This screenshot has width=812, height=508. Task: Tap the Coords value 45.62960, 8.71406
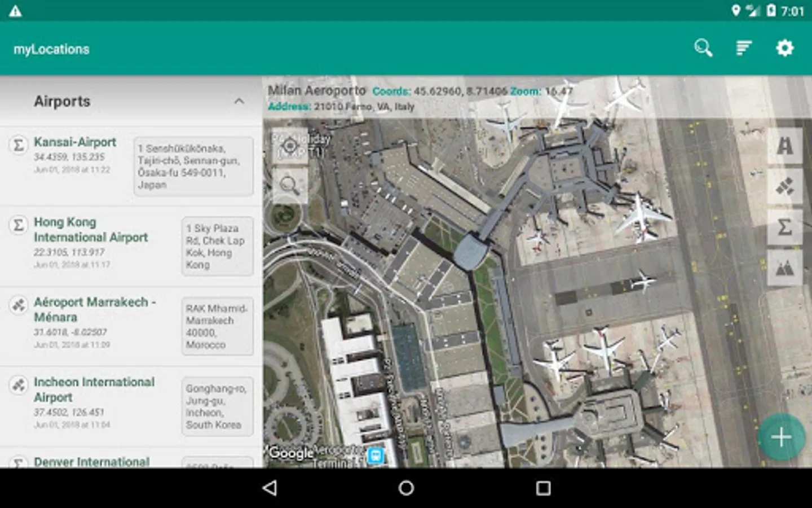tap(461, 91)
